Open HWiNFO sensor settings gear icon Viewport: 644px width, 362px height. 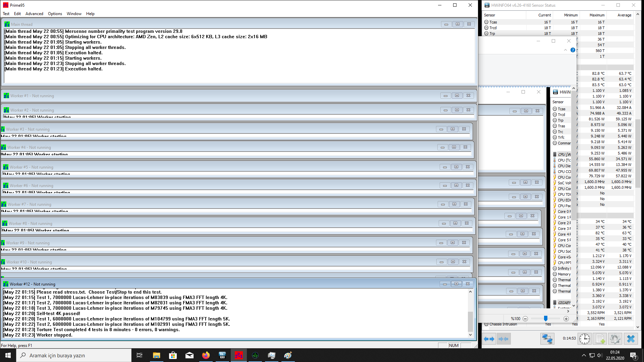615,339
